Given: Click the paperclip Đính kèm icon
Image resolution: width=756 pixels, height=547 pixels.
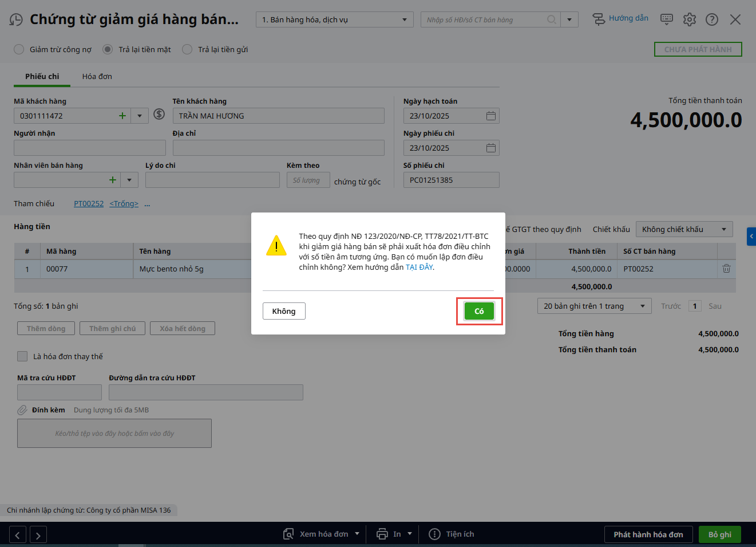Looking at the screenshot, I should (x=22, y=410).
